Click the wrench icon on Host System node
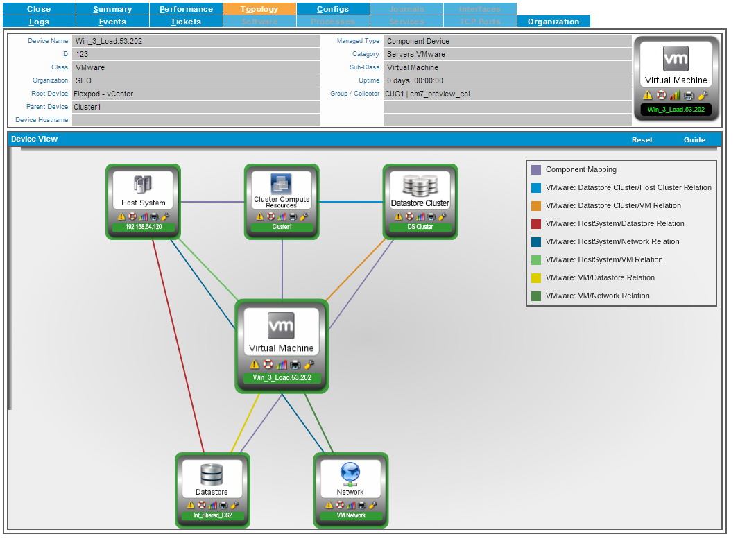 click(x=165, y=216)
